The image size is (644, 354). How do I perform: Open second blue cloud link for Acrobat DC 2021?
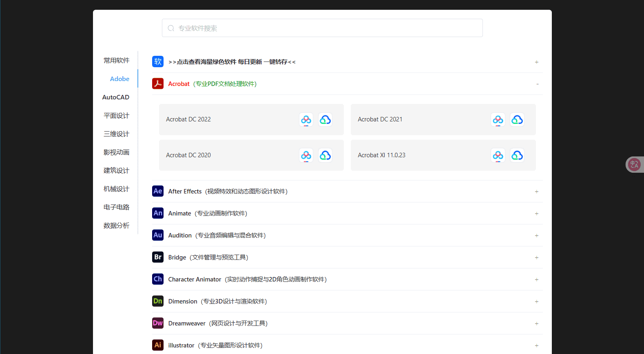click(517, 119)
